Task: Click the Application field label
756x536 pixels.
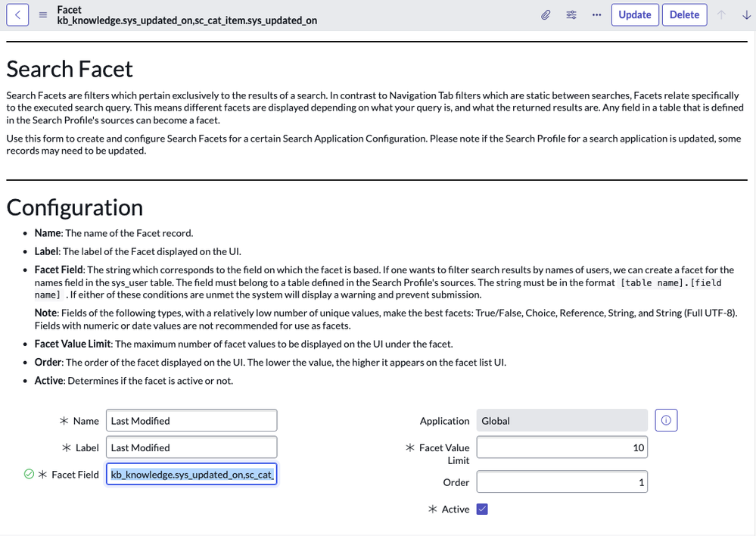Action: click(444, 421)
